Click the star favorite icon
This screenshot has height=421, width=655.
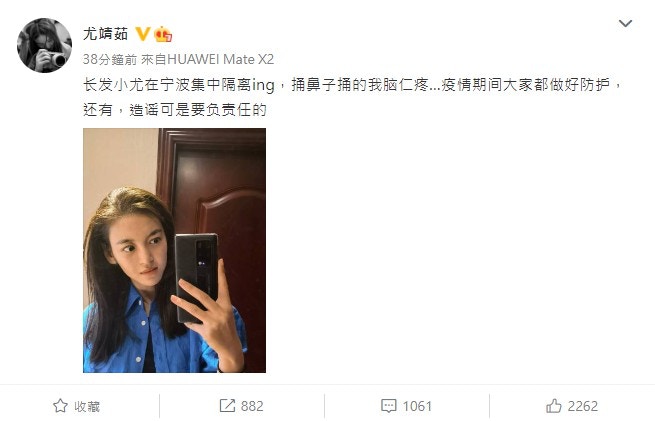60,406
